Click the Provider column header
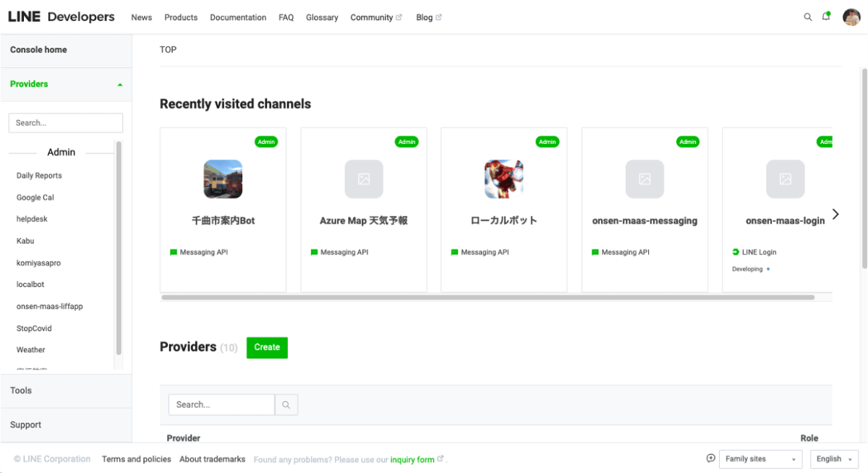The height and width of the screenshot is (473, 868). click(x=184, y=438)
